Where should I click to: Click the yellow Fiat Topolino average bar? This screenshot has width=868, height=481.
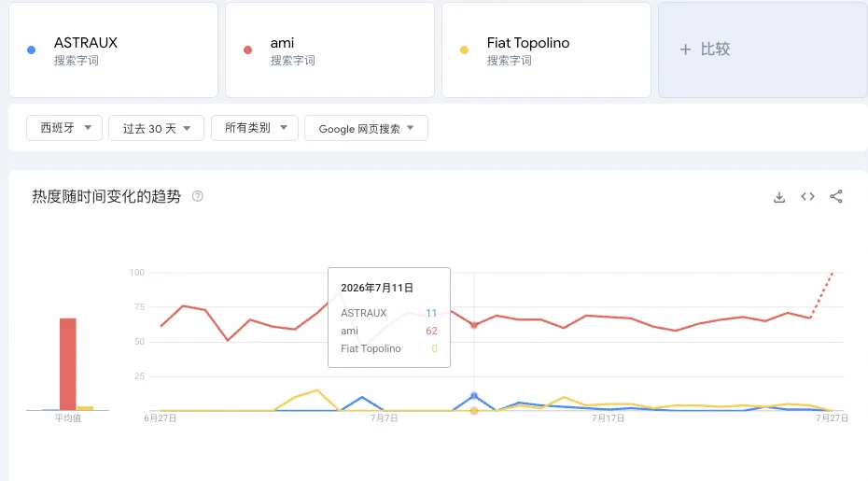coord(85,408)
